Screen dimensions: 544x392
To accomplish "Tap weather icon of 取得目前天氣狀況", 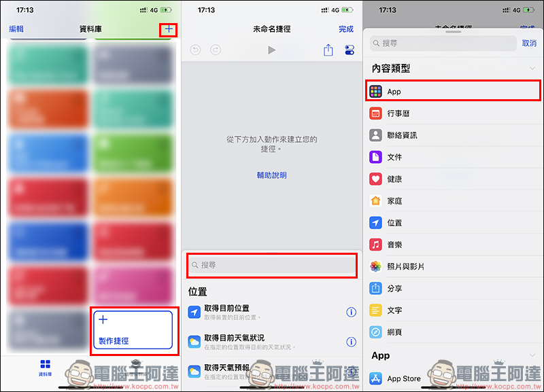I will (194, 342).
